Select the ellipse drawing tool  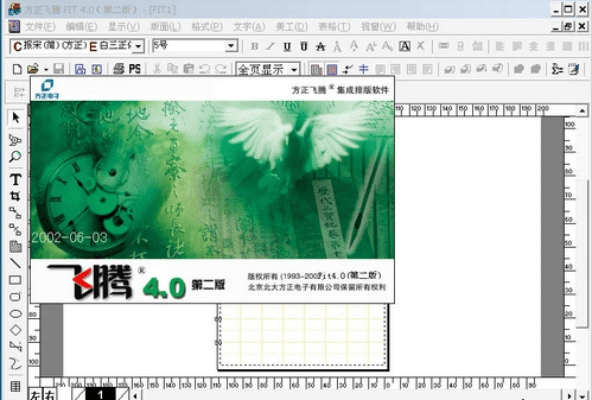(15, 314)
